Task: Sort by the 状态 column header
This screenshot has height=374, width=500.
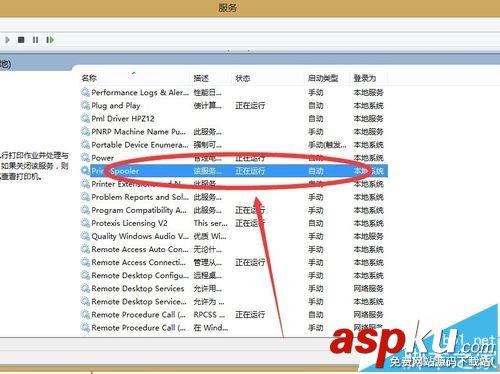Action: pos(243,78)
